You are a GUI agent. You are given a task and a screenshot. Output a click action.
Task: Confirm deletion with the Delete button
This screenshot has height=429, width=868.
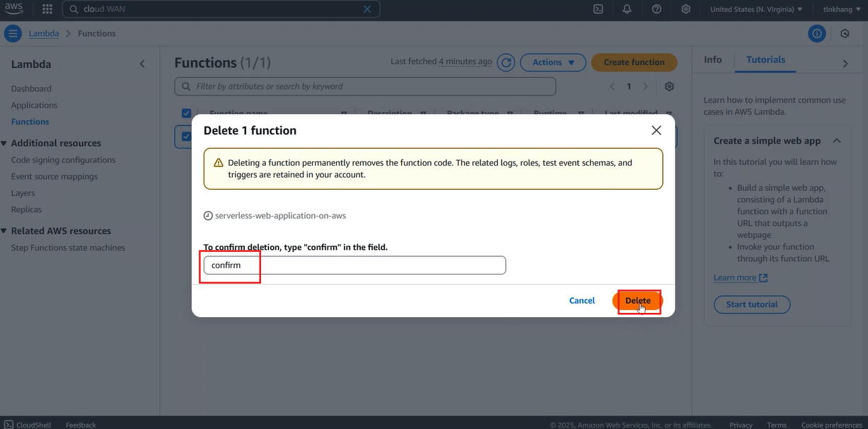point(637,301)
